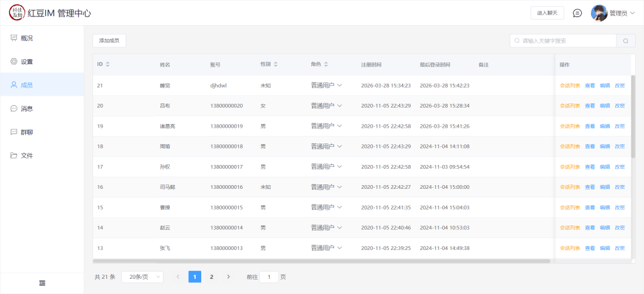Viewport: 644px width, 294px height.
Task: Click 改密 for 赵云 row
Action: (x=619, y=228)
